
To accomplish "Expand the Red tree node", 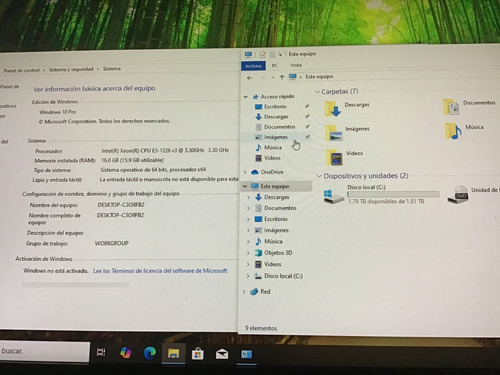I will tap(244, 292).
